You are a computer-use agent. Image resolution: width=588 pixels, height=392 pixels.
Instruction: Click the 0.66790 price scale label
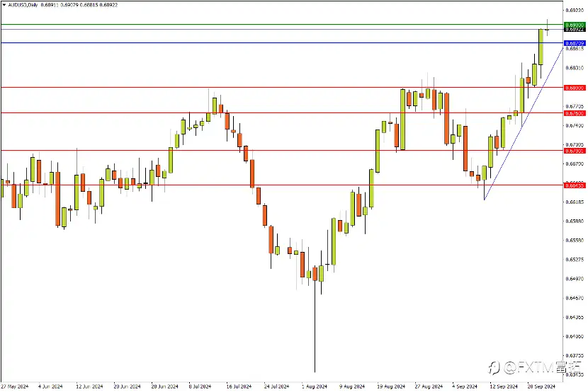[x=575, y=163]
